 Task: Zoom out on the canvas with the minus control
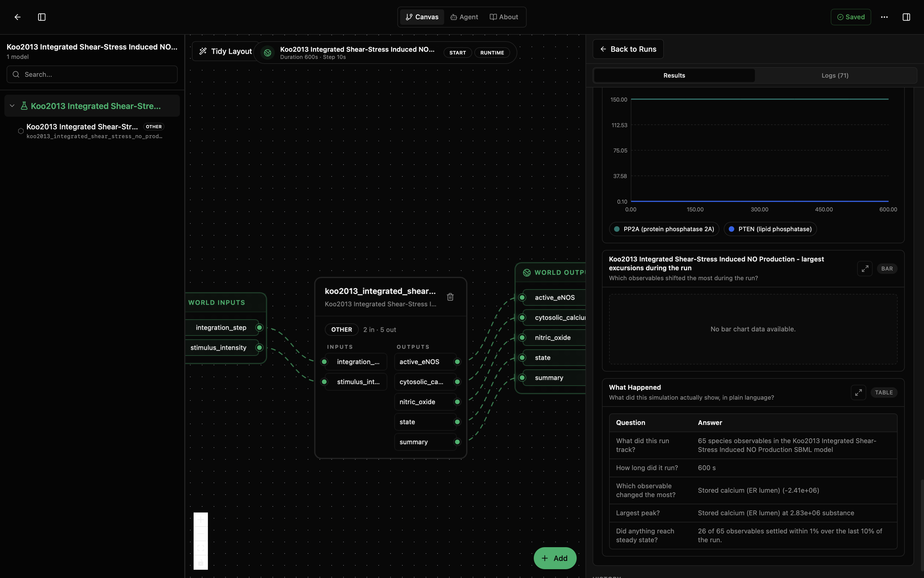tap(201, 534)
